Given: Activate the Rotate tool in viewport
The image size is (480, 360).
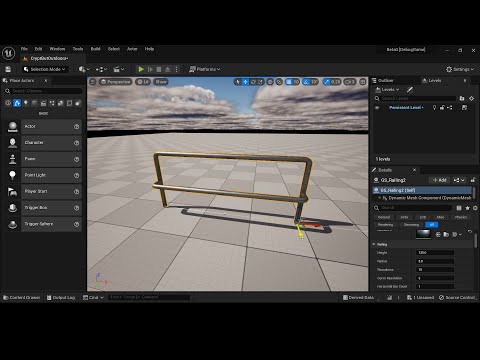Looking at the screenshot, I should (253, 82).
